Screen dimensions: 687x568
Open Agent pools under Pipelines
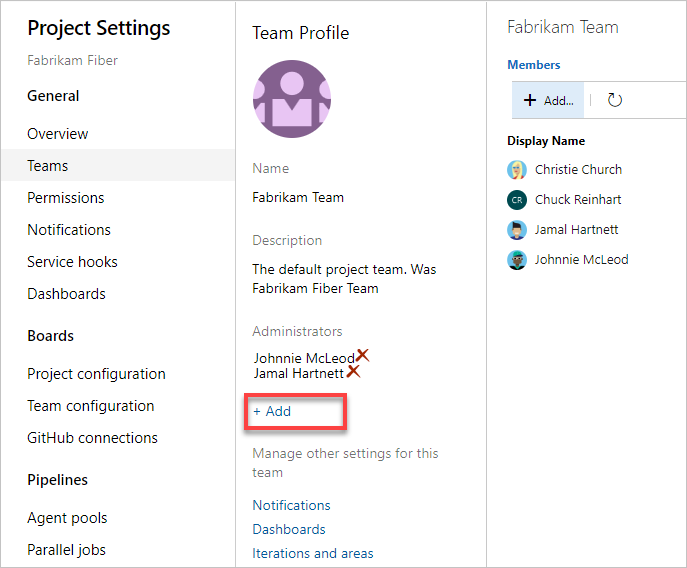67,518
